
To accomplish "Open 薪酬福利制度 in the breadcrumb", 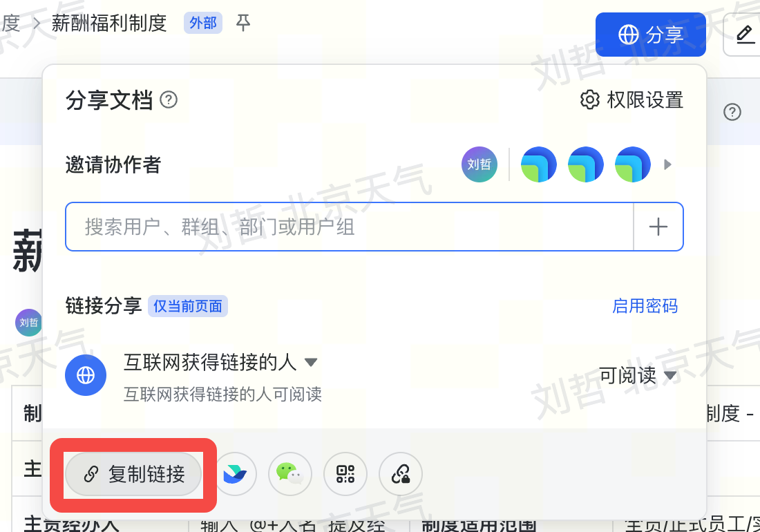I will click(109, 23).
